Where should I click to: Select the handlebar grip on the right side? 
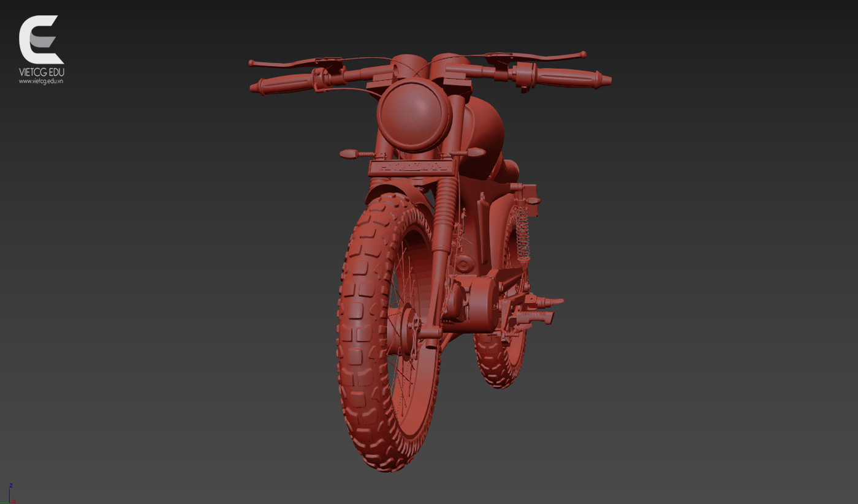[573, 77]
